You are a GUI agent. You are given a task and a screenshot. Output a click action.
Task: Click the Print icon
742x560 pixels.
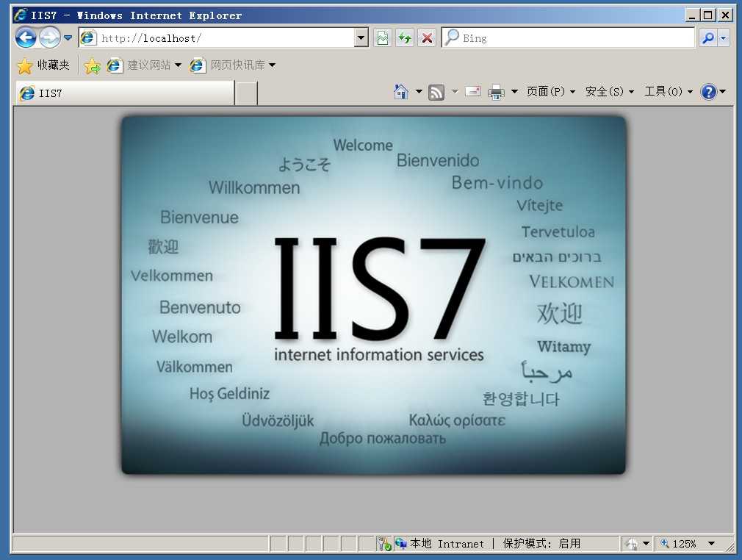tap(496, 92)
